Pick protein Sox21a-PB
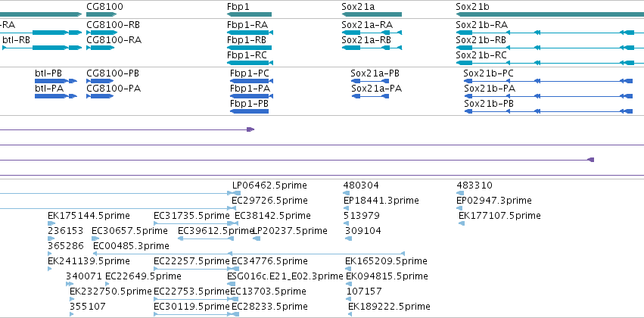 (x=375, y=73)
